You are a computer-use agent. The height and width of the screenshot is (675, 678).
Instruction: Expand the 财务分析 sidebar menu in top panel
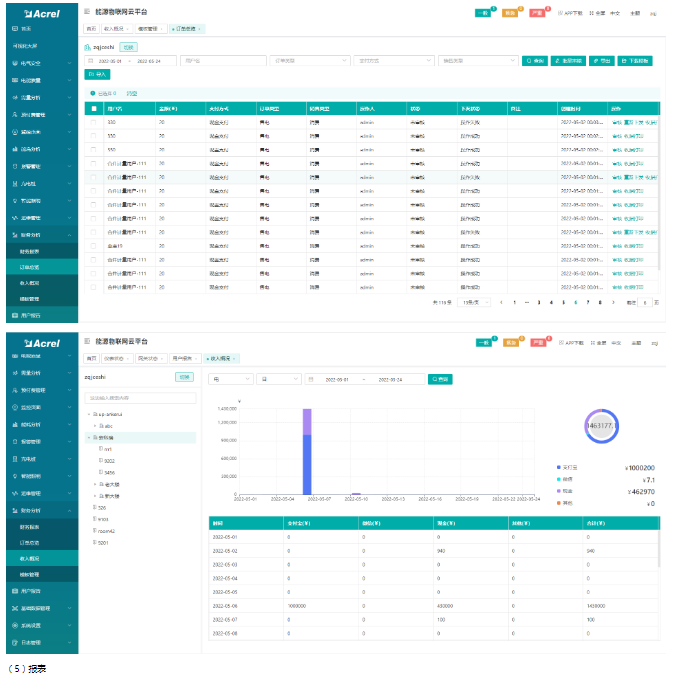coord(40,234)
